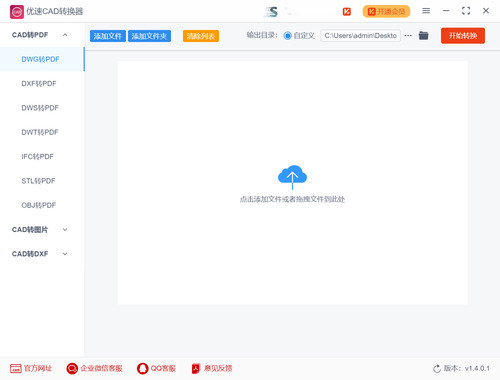
Task: Click the three-dot browse path button
Action: tap(408, 35)
